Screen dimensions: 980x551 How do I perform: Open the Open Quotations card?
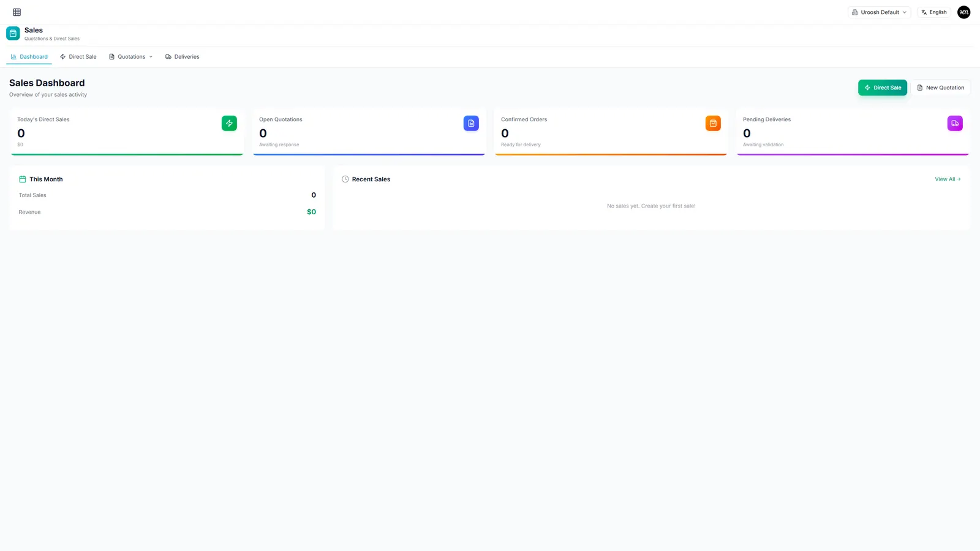[x=369, y=132]
